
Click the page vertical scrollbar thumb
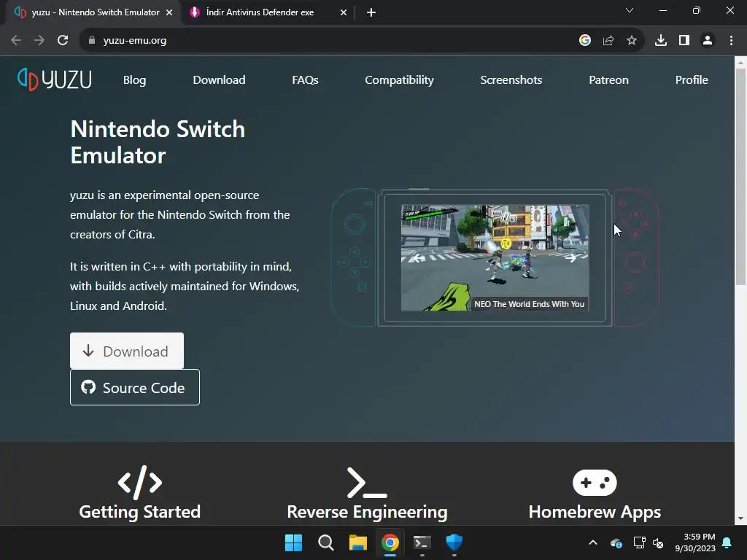pyautogui.click(x=740, y=176)
